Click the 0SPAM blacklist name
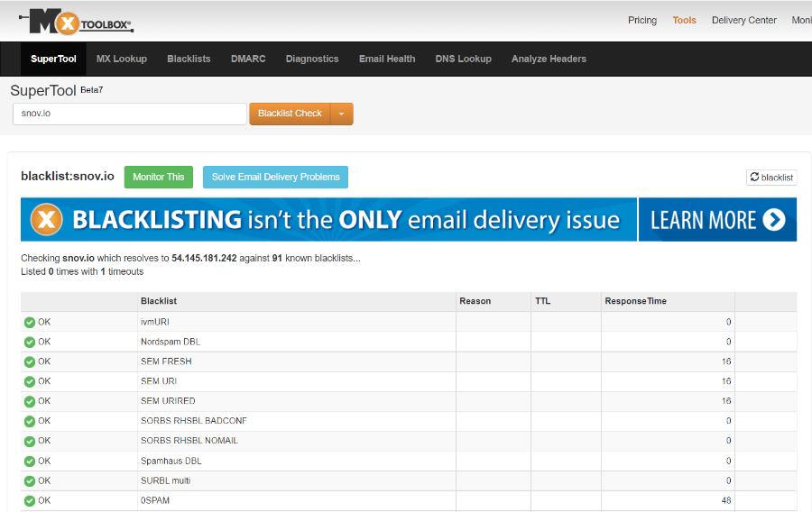 click(x=155, y=500)
